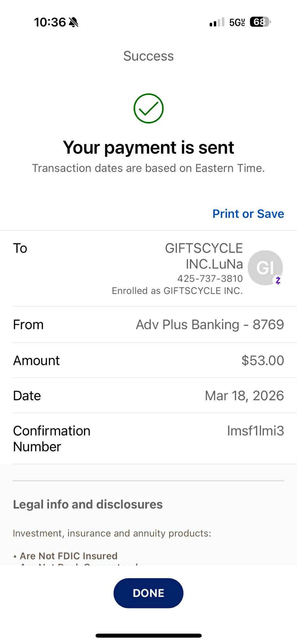
Task: Tap the green success checkmark icon
Action: point(148,108)
